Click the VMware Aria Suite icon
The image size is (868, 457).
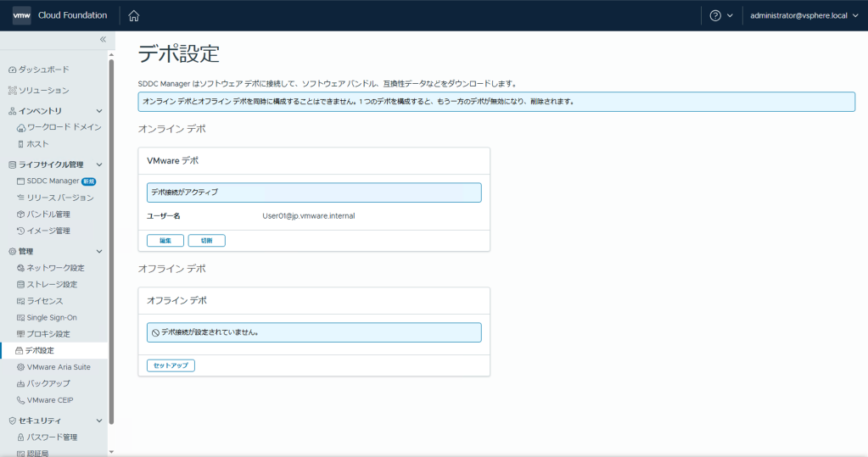tap(20, 367)
